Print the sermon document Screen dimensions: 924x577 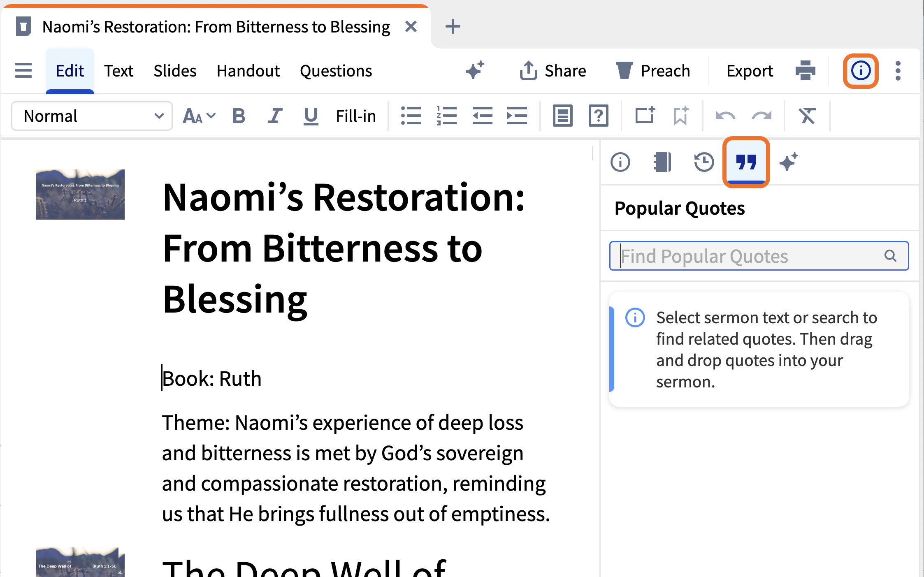[x=805, y=71]
